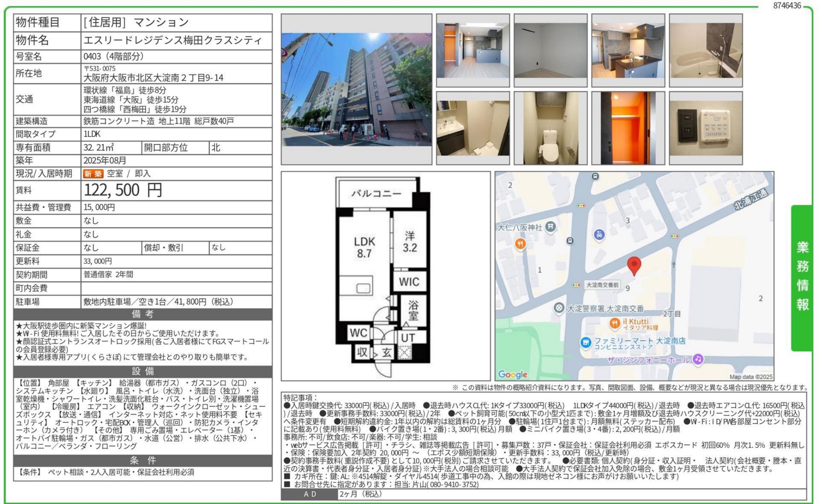Open the wall control panel photo
Image resolution: width=819 pixels, height=504 pixels.
tap(705, 128)
